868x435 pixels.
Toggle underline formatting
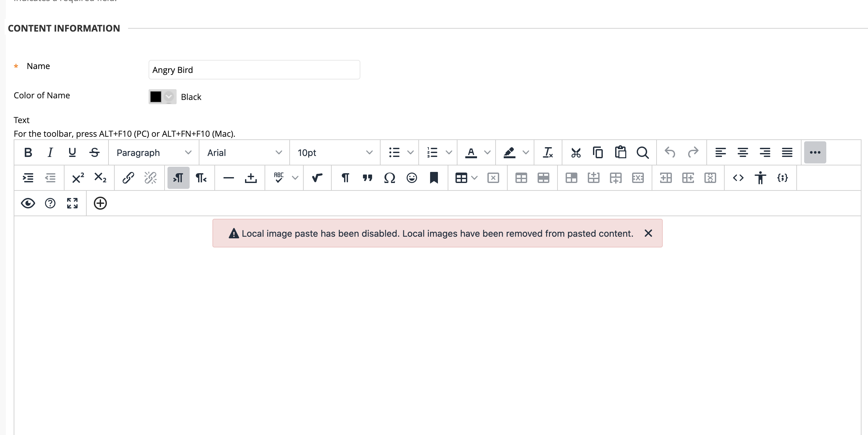tap(72, 152)
